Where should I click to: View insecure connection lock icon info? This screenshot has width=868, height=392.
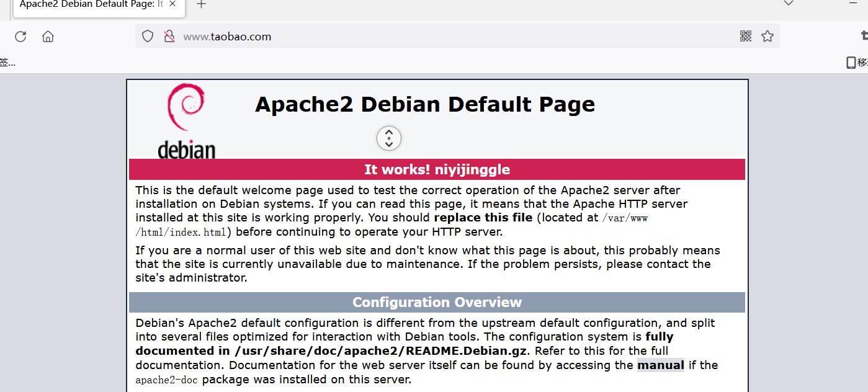(169, 37)
